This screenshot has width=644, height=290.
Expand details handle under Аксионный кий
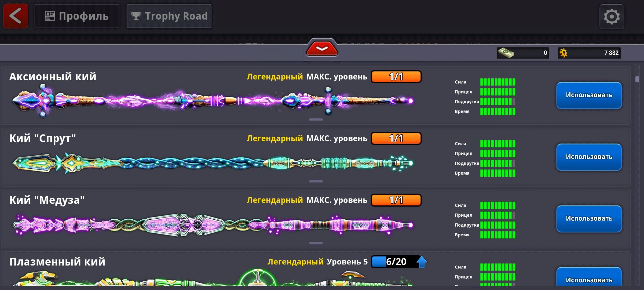click(x=316, y=119)
